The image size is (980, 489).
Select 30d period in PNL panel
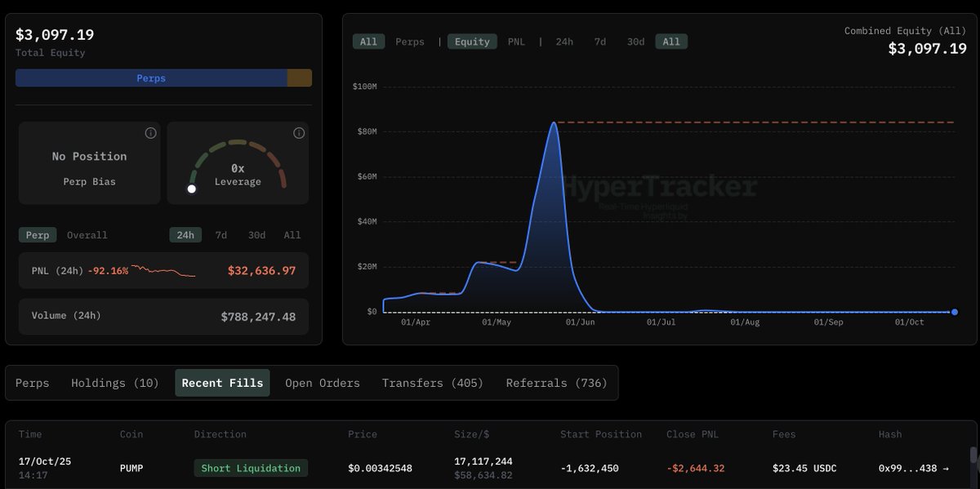point(257,235)
